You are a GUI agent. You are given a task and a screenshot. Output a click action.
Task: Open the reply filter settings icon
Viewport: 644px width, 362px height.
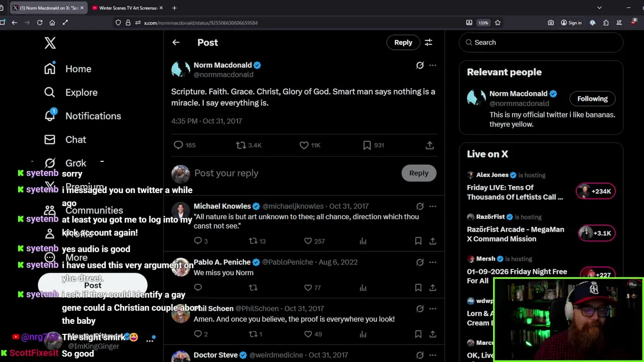pos(429,43)
